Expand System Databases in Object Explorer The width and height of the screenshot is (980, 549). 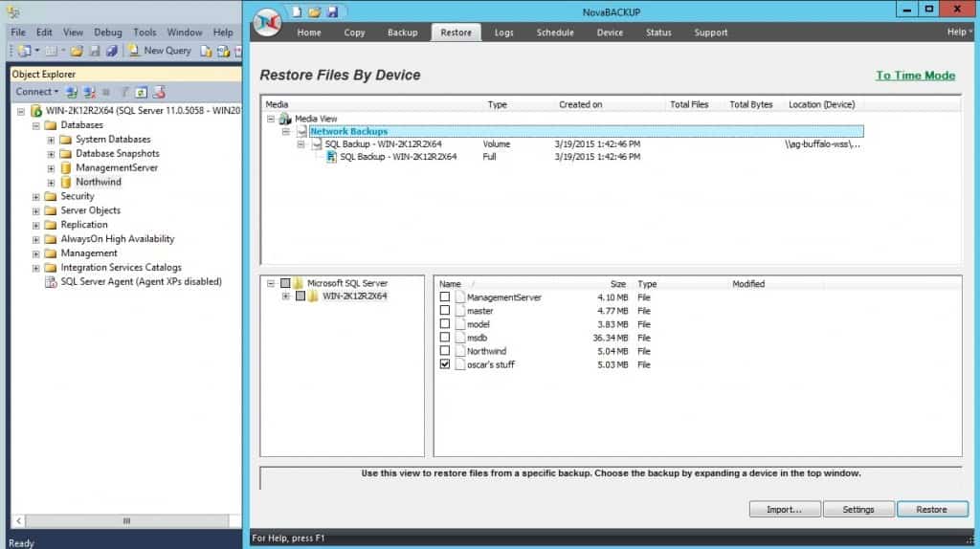51,140
